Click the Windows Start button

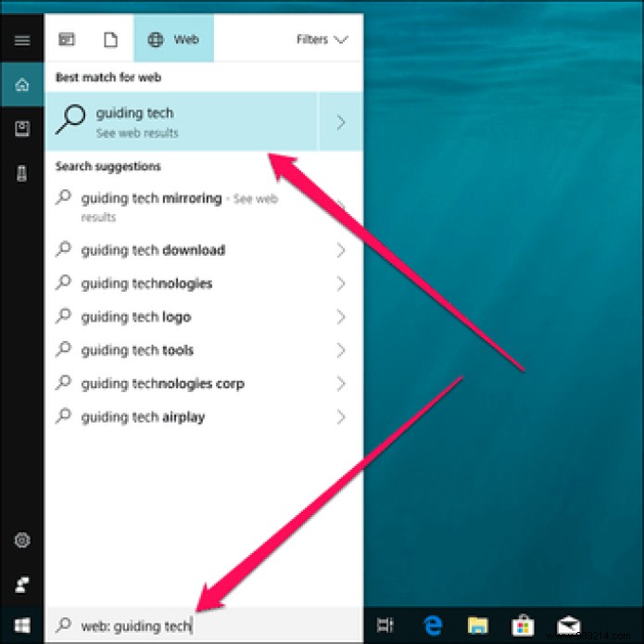point(22,625)
